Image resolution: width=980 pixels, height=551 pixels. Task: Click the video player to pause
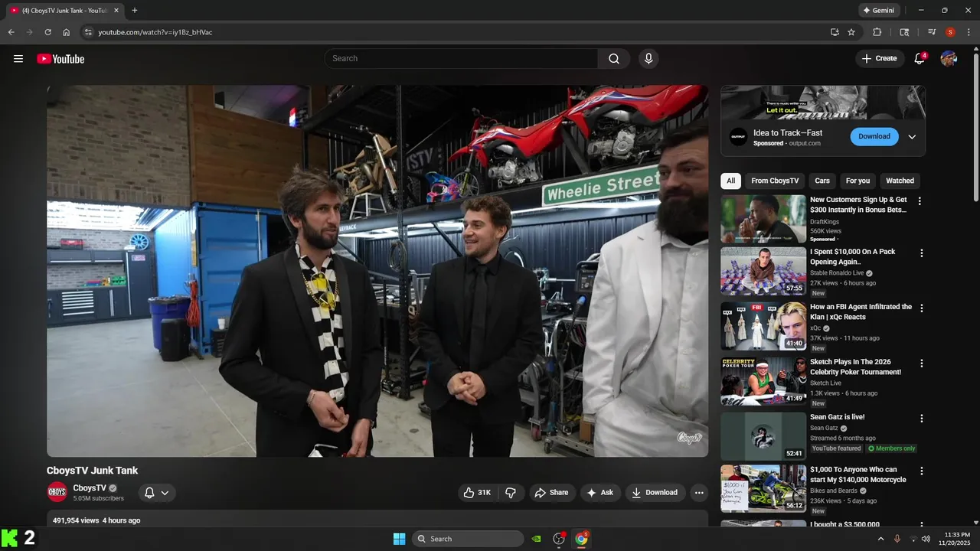point(377,271)
